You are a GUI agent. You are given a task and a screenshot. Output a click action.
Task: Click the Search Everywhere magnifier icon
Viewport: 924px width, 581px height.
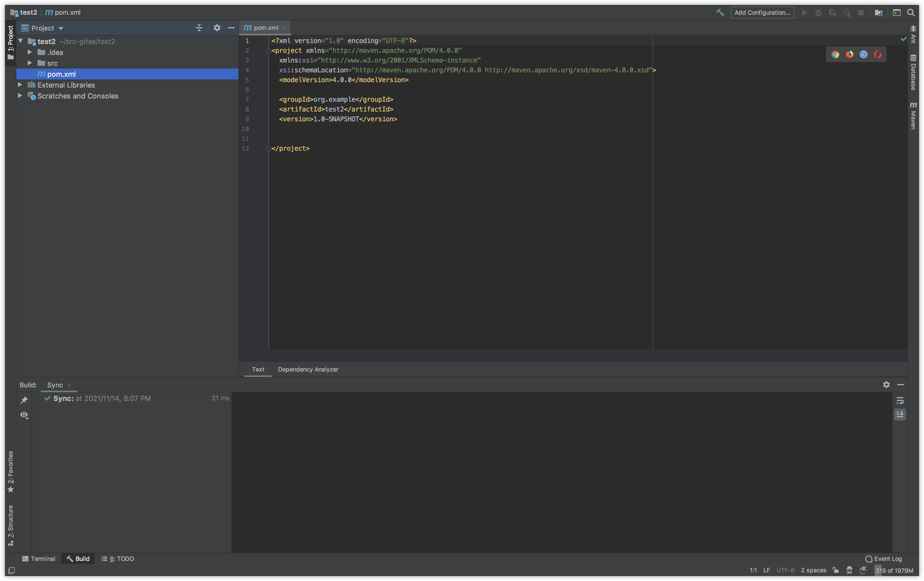tap(911, 12)
